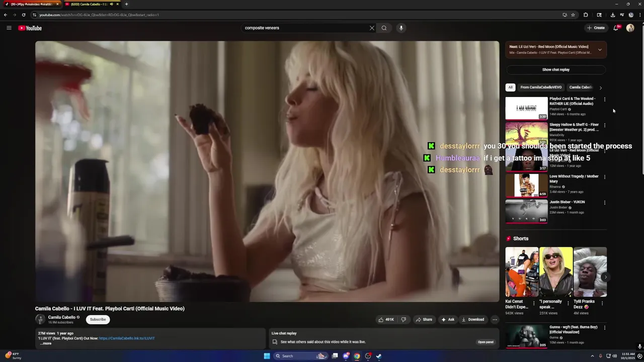Open options for Sleepy Hallow video
The height and width of the screenshot is (362, 644).
(605, 125)
